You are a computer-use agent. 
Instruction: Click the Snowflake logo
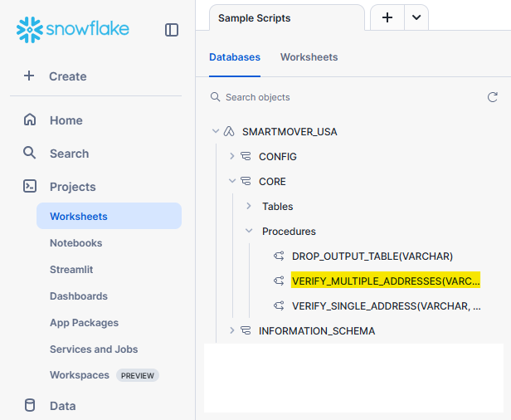[x=73, y=30]
